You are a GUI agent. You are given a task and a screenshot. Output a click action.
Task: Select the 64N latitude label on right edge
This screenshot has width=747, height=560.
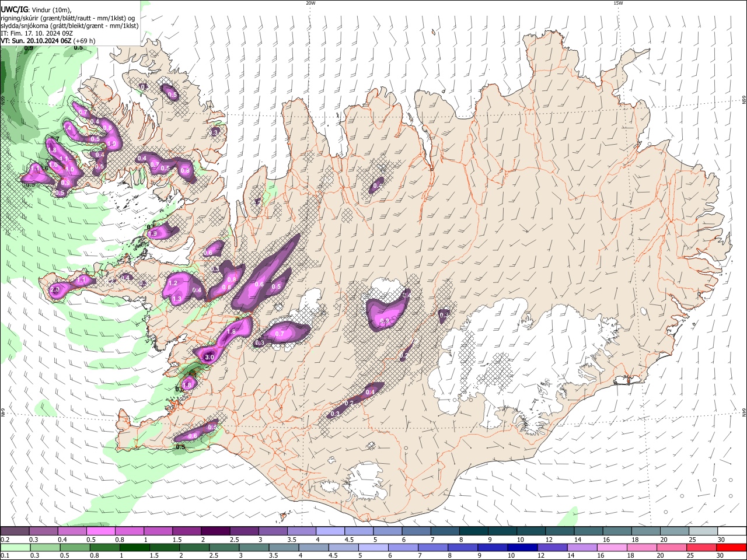coord(744,412)
